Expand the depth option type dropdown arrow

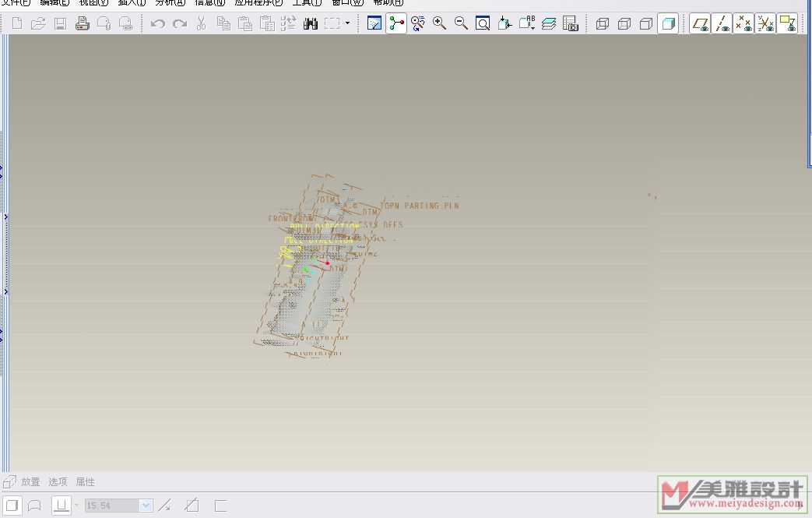point(76,506)
